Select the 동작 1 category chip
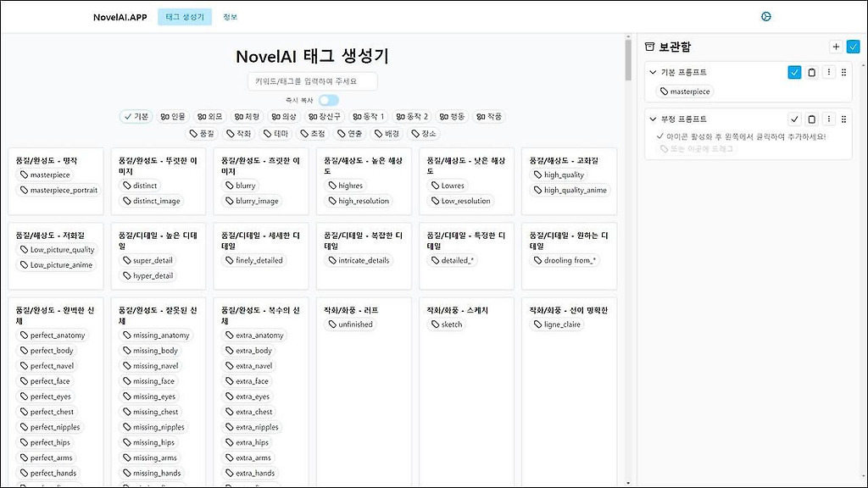Viewport: 868px width, 488px height. pos(369,117)
